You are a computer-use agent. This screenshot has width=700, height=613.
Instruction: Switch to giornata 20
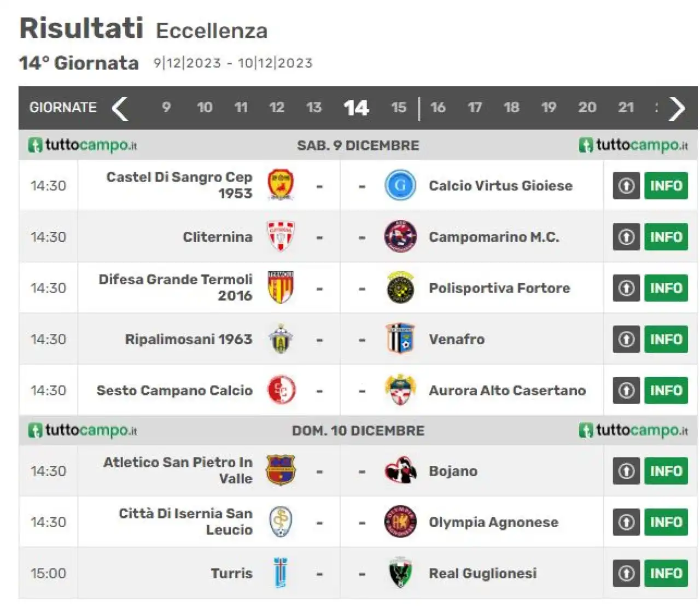tap(587, 108)
